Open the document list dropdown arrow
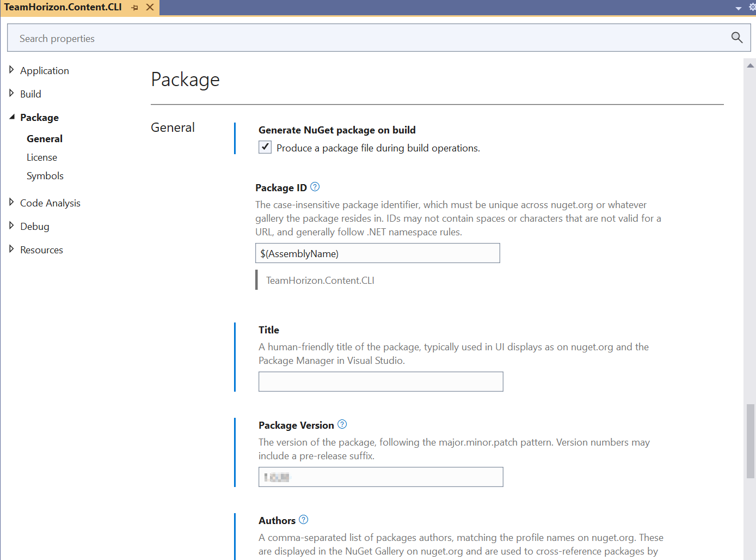This screenshot has width=756, height=560. click(x=738, y=8)
